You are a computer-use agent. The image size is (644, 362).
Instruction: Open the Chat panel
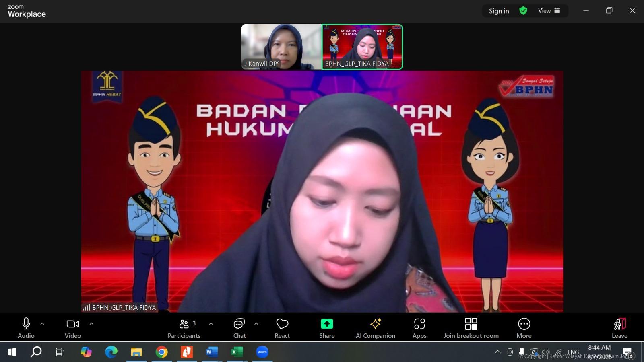(x=239, y=328)
